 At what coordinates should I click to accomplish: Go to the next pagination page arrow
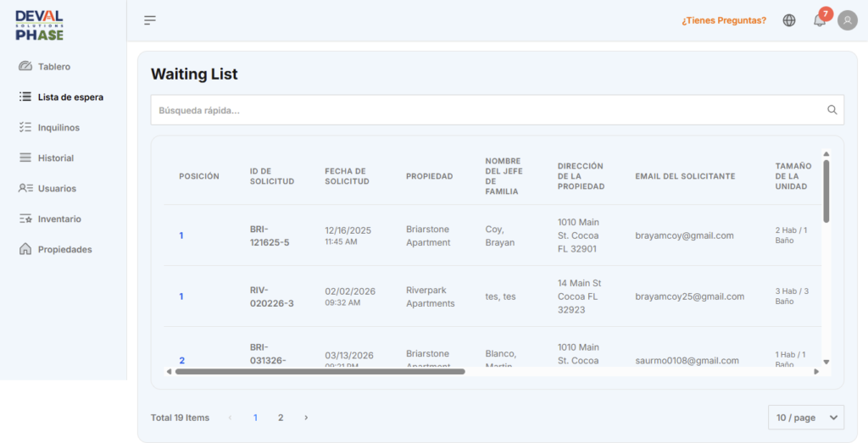pos(306,418)
